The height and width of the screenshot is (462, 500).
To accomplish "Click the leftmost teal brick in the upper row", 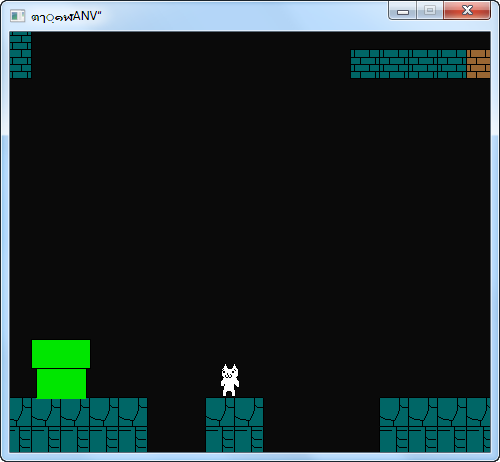I will pos(365,64).
